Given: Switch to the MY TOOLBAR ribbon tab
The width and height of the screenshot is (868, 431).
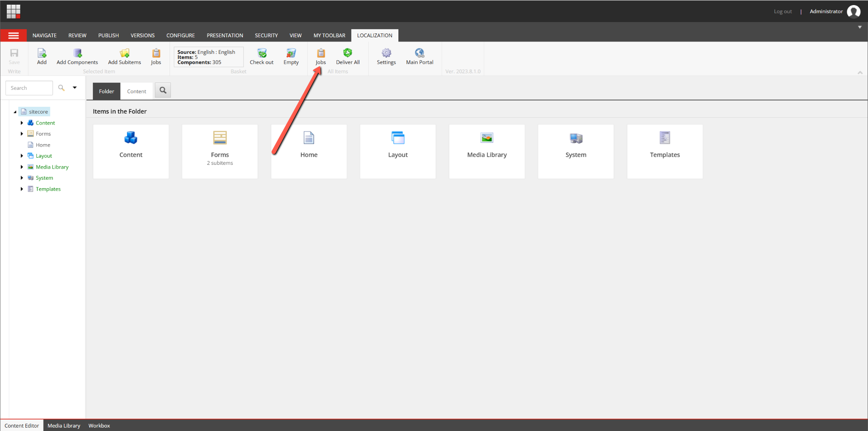Looking at the screenshot, I should (329, 36).
